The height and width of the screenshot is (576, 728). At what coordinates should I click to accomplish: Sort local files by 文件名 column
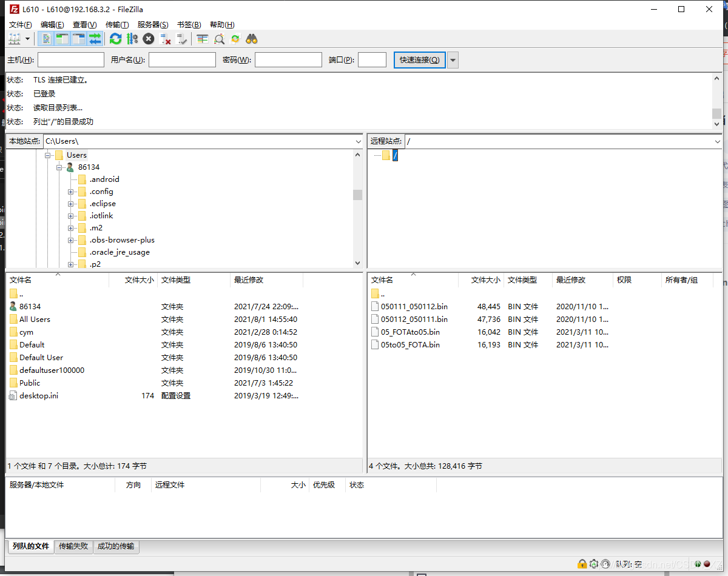point(57,280)
